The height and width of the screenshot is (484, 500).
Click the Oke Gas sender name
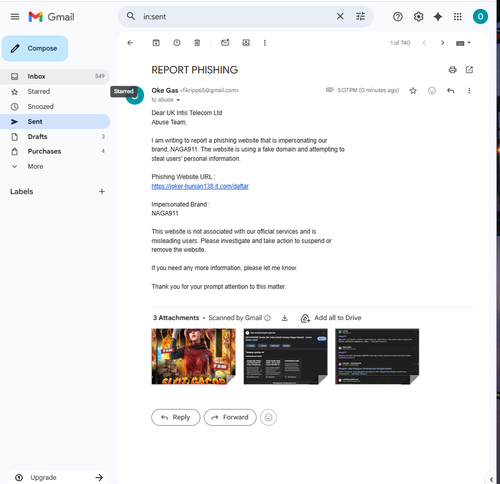[165, 90]
